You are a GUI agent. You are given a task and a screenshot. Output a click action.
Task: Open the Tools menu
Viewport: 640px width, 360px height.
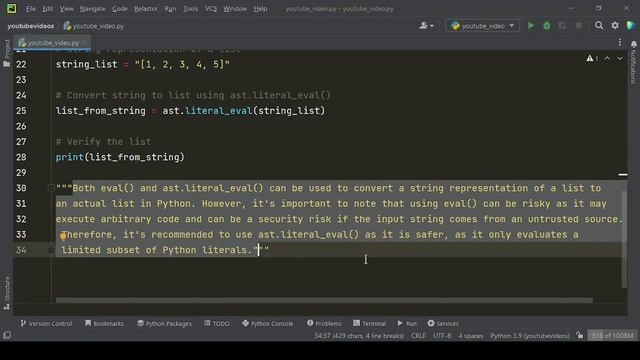tap(190, 9)
